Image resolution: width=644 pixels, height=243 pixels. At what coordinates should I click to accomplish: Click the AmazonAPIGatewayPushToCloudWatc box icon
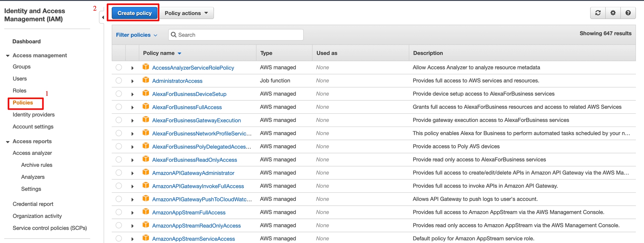pos(146,198)
